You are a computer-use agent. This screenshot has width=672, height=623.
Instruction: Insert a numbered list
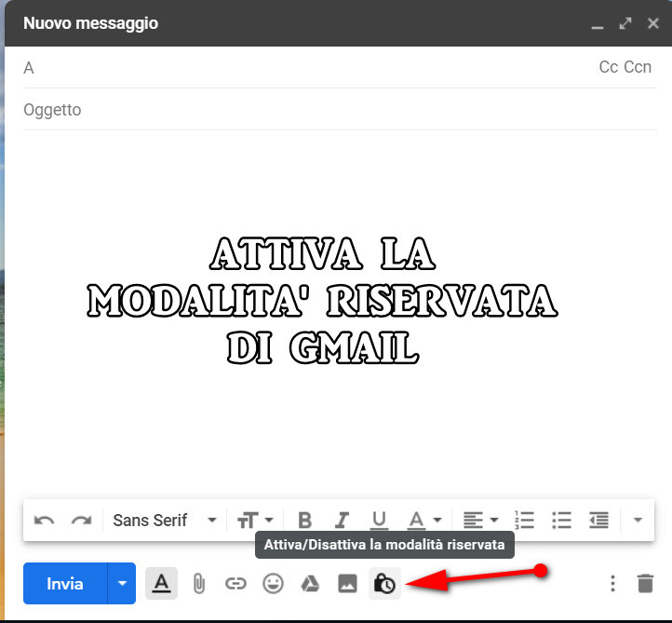click(x=525, y=520)
